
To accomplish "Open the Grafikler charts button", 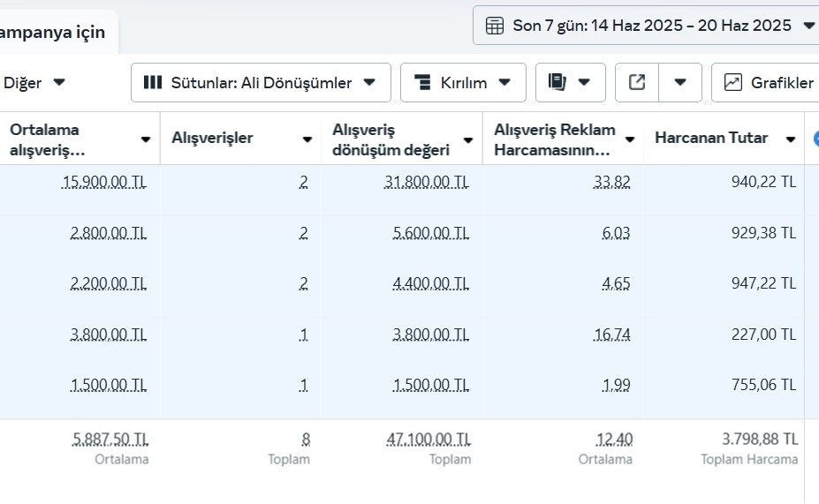I will (765, 82).
